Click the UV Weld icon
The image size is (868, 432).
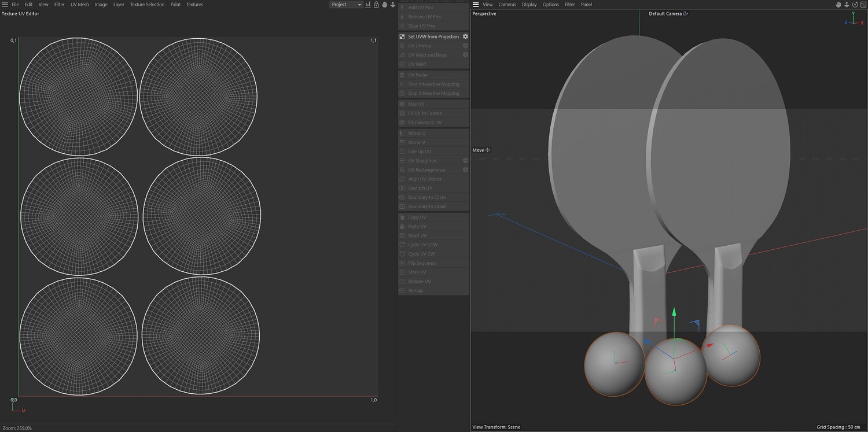(x=402, y=64)
